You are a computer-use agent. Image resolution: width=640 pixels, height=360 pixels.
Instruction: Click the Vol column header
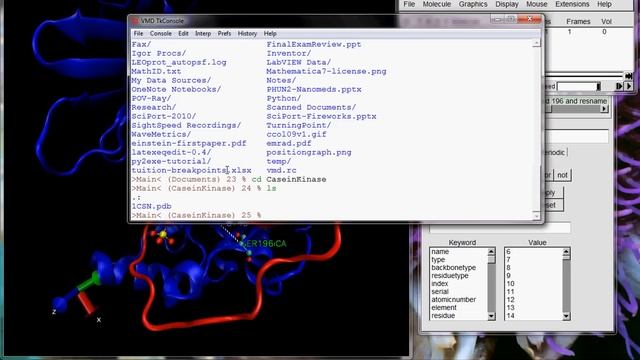point(606,21)
